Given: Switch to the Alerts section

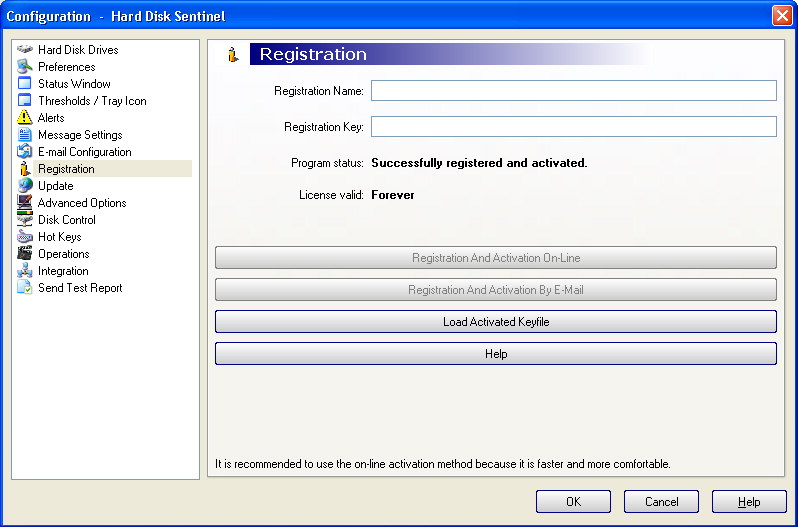Looking at the screenshot, I should [x=51, y=118].
